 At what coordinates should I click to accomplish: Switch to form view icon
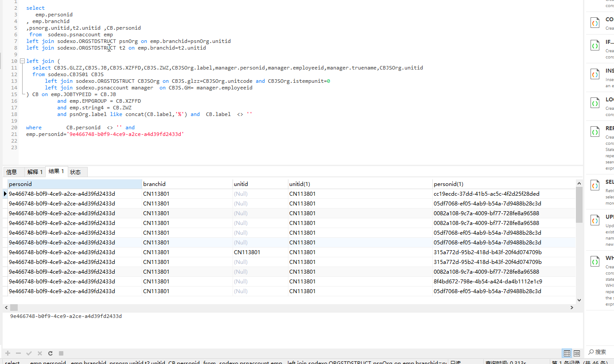577,353
